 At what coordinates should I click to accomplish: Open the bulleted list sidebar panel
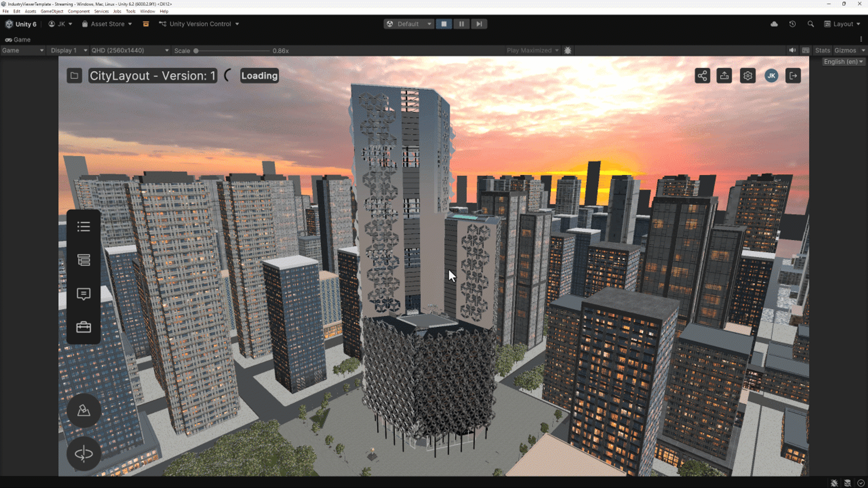pos(83,227)
